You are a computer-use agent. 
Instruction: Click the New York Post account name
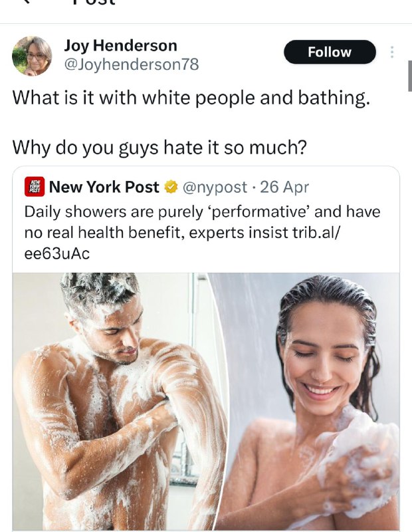[104, 187]
